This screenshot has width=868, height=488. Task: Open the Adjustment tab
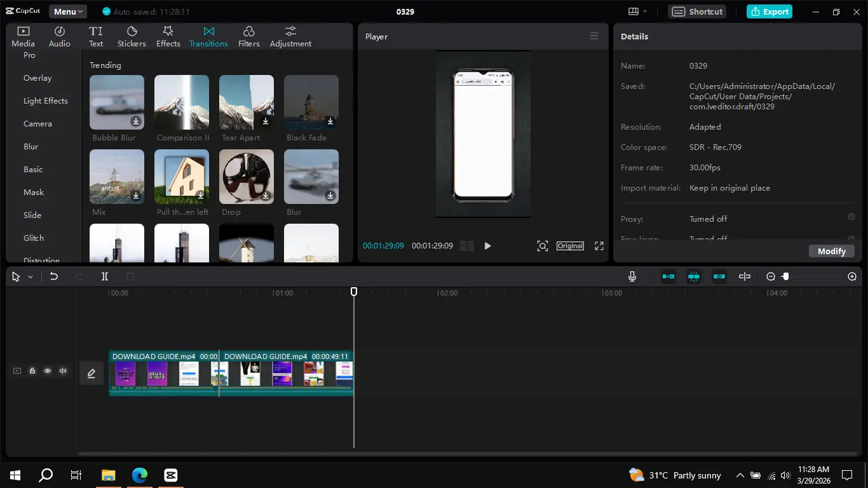[x=290, y=37]
